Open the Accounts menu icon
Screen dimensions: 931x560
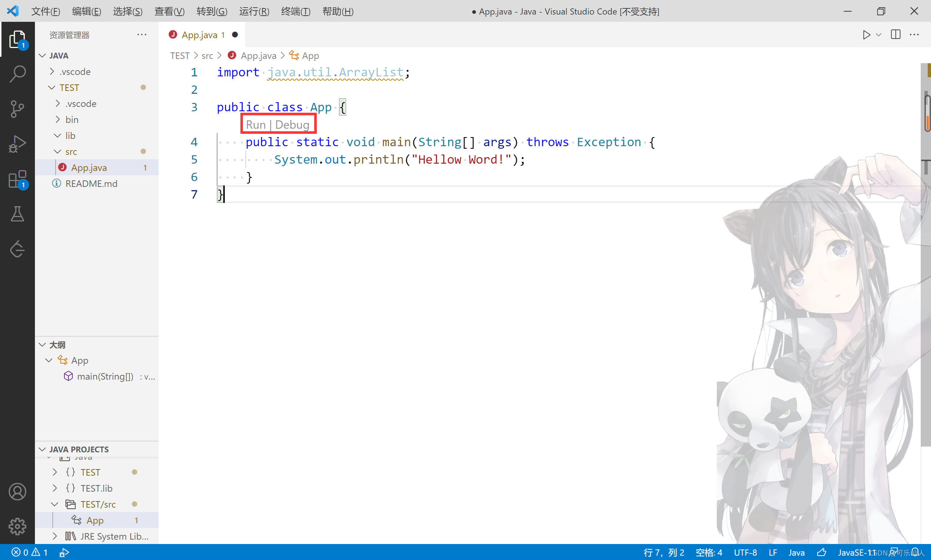coord(17,492)
